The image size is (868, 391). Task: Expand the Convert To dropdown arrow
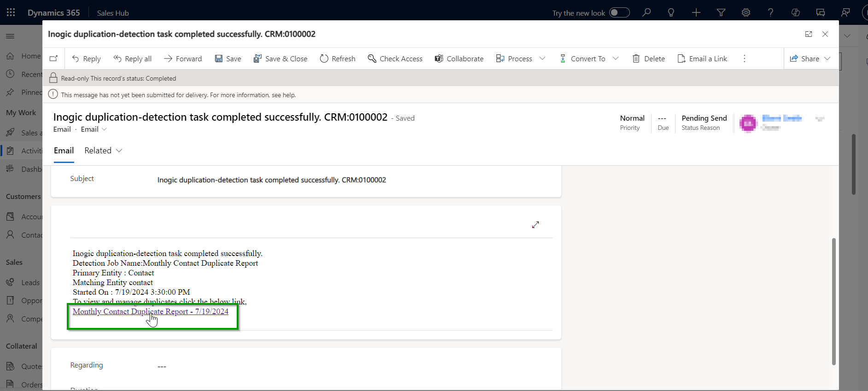[x=616, y=58]
